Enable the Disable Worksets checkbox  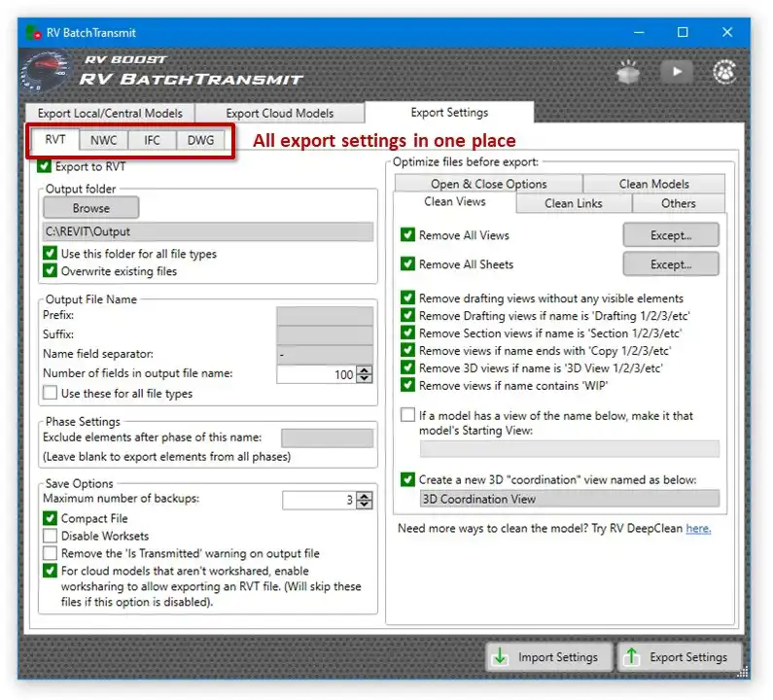tap(50, 536)
